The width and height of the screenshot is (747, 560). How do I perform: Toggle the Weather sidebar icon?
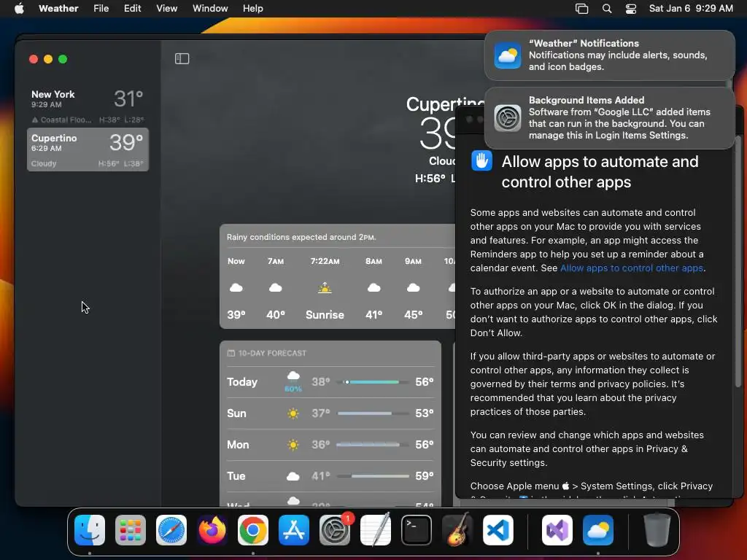[182, 58]
